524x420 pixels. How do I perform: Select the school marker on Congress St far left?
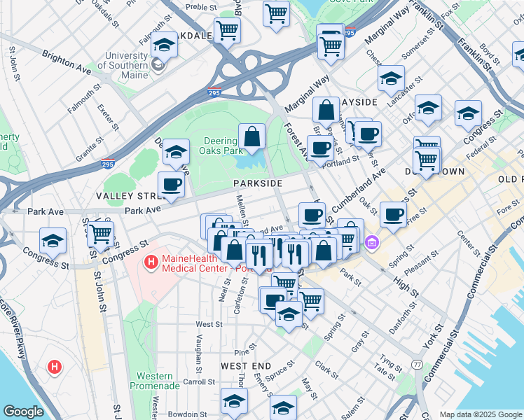click(x=53, y=241)
